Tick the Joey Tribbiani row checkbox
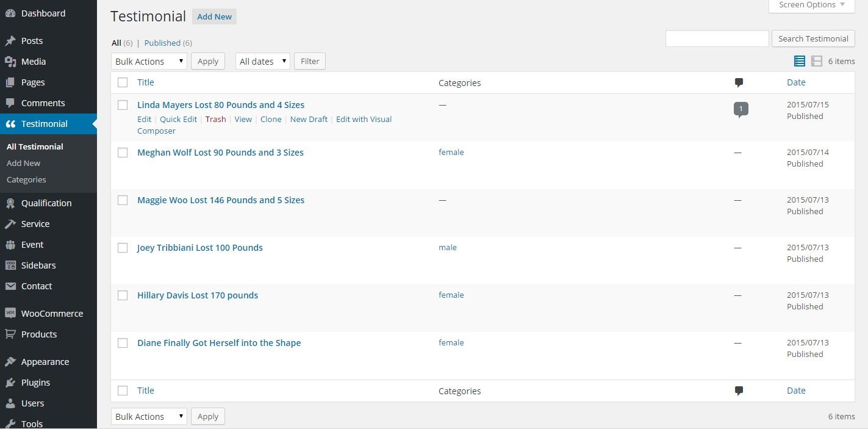 point(123,248)
